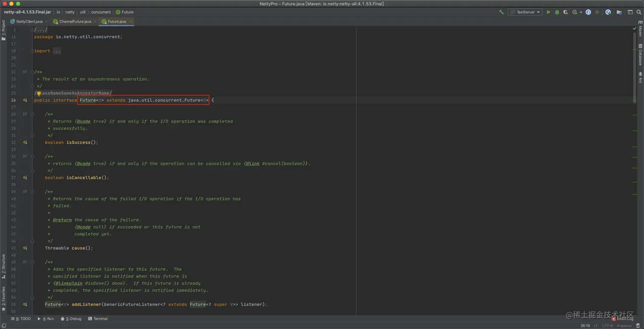This screenshot has width=644, height=329.
Task: Click the gutter icon beside isSuccess()
Action: [25, 143]
